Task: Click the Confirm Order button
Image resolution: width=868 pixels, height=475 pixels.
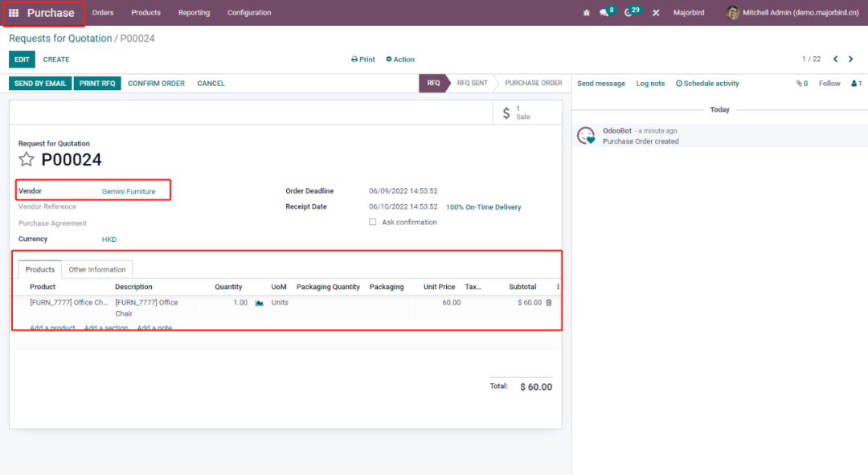Action: (156, 84)
